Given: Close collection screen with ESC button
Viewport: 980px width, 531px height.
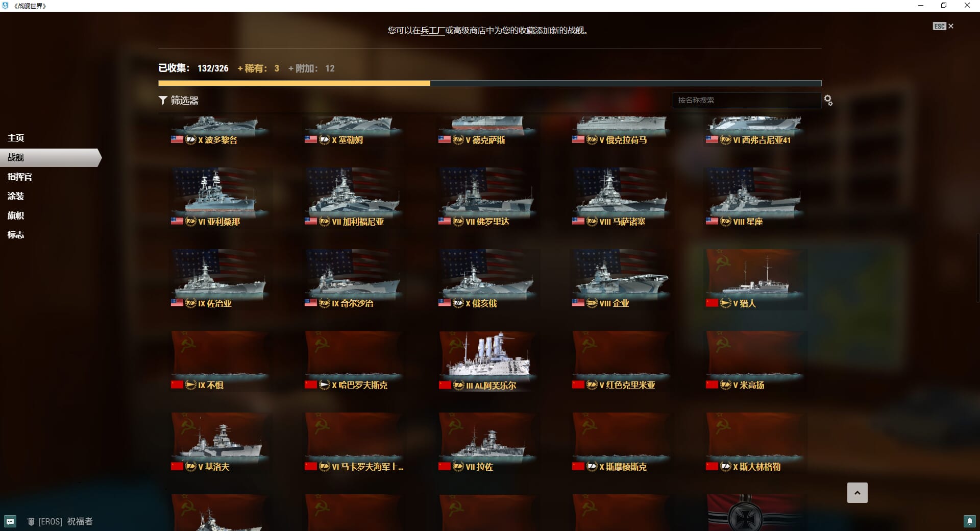Looking at the screenshot, I should click(x=943, y=26).
